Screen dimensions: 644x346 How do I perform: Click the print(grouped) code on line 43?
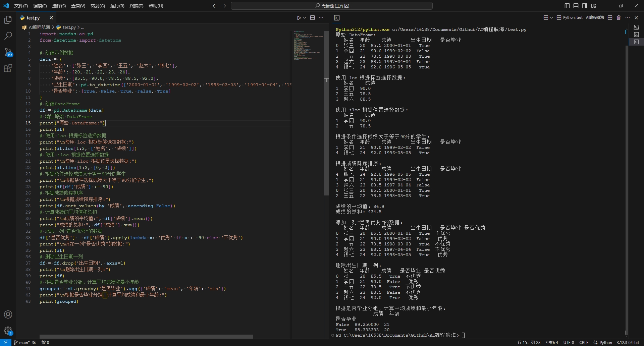[59, 301]
